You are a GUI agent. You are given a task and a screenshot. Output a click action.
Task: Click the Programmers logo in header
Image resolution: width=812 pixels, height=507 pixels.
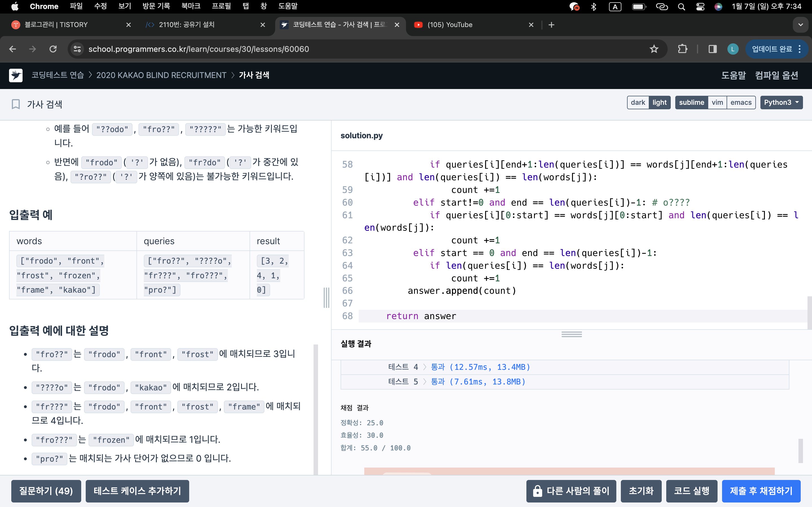(16, 75)
